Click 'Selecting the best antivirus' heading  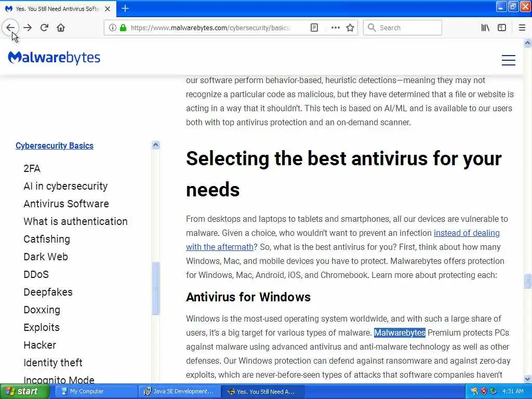point(344,174)
